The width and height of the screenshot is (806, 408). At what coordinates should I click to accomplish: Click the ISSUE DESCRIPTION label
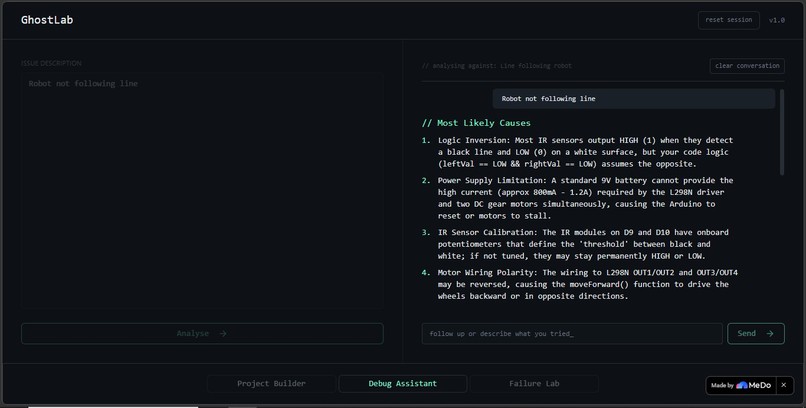pos(51,63)
